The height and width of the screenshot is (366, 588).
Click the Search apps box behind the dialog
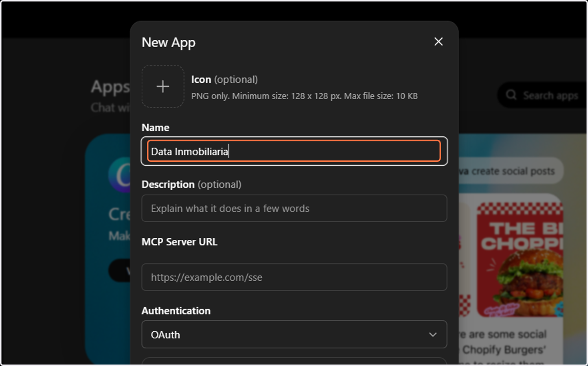(543, 95)
